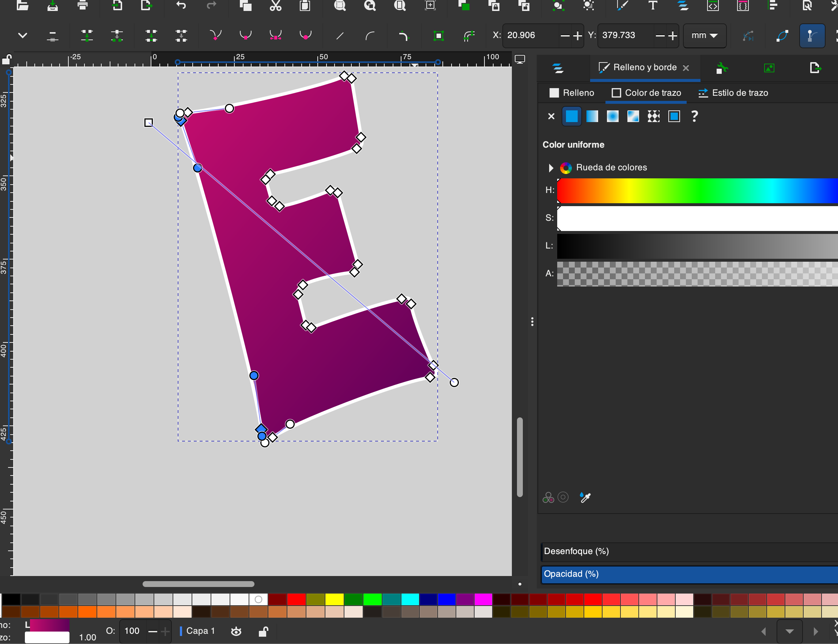Open the node toolbar chevron dropdown
Image resolution: width=838 pixels, height=644 pixels.
coord(23,36)
